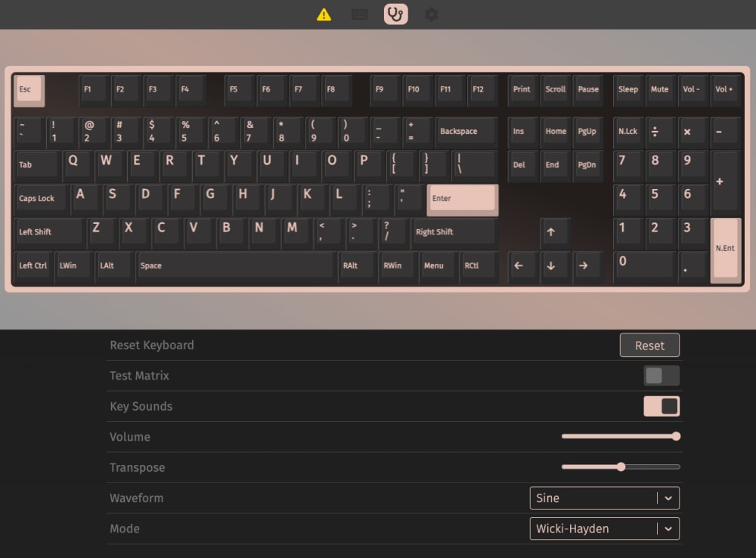Image resolution: width=756 pixels, height=558 pixels.
Task: Open the settings gear icon
Action: pos(432,14)
